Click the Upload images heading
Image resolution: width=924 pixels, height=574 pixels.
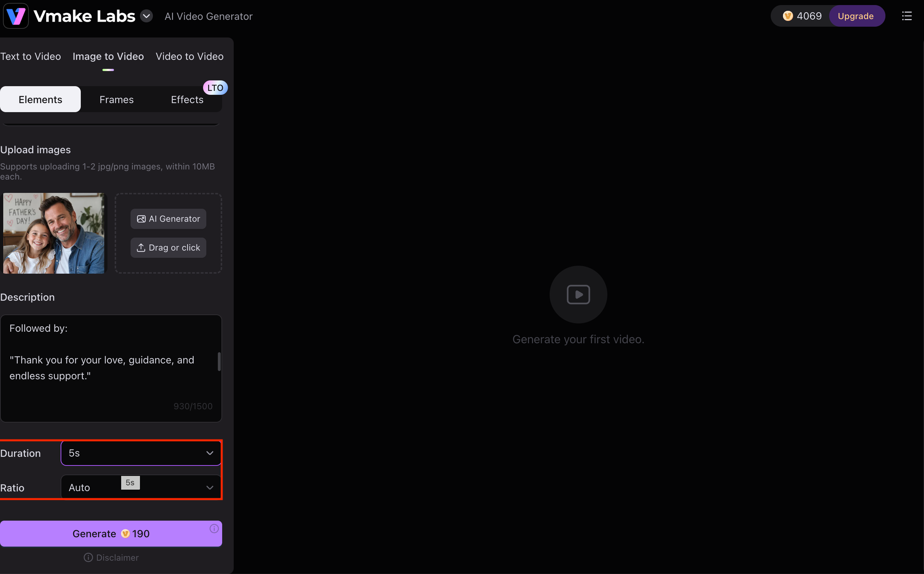(35, 150)
